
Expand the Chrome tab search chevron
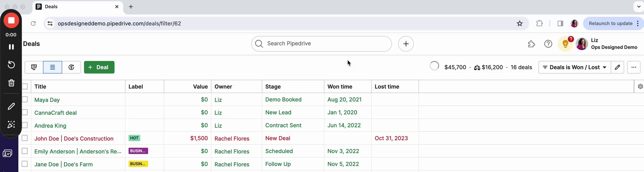639,7
